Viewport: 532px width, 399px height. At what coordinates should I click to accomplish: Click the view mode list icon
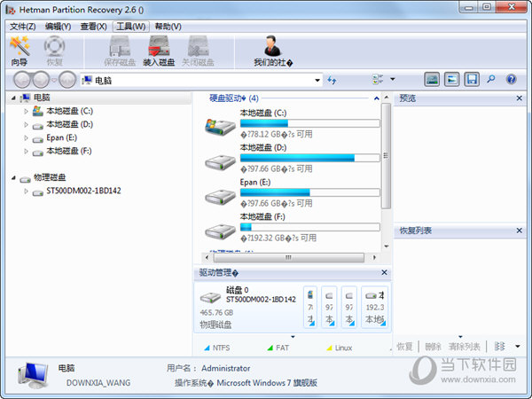pos(378,80)
